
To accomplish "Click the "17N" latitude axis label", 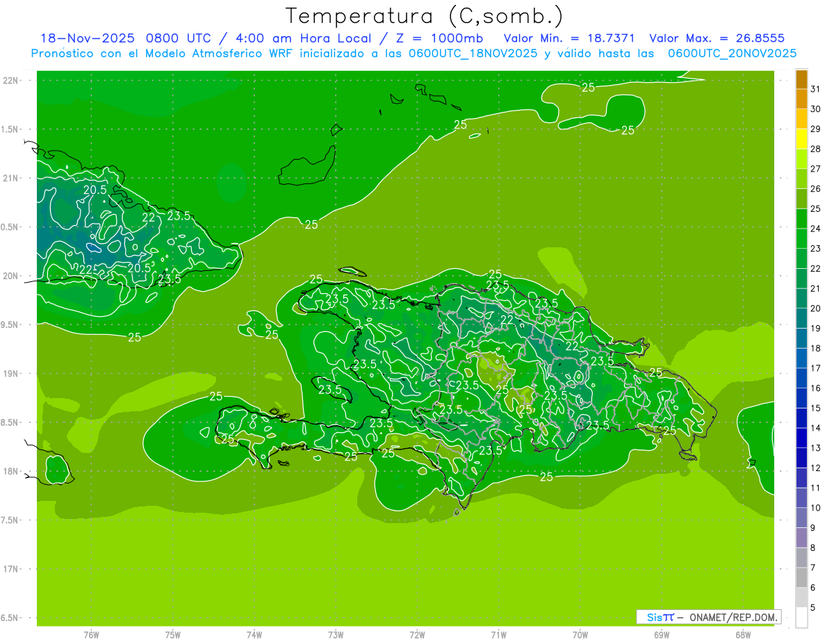I will 11,569.
